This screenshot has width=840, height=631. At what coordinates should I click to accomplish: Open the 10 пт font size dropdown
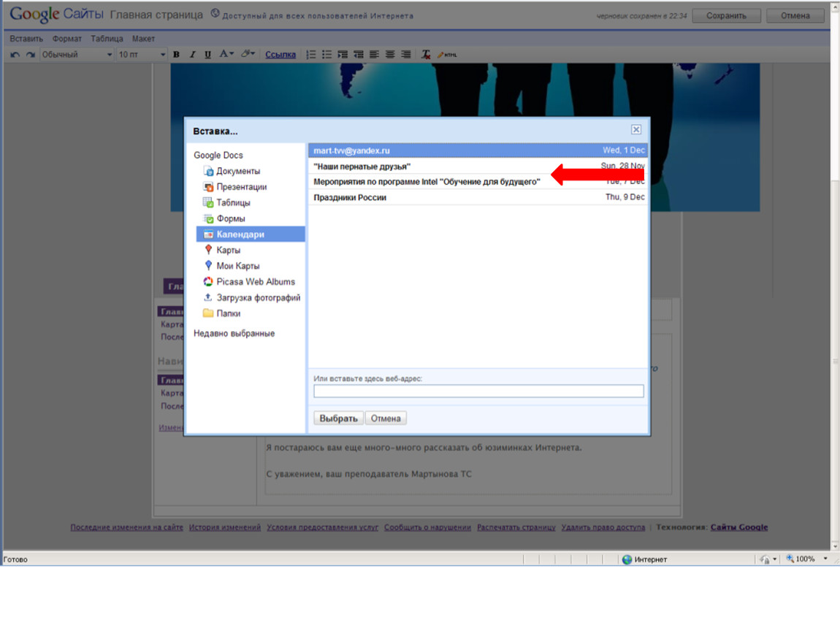pos(142,55)
